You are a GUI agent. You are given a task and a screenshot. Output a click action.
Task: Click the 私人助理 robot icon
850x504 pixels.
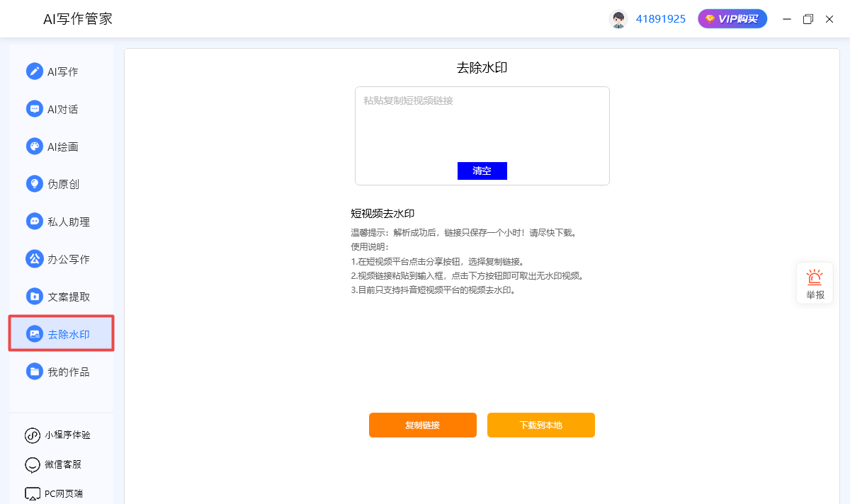[34, 222]
